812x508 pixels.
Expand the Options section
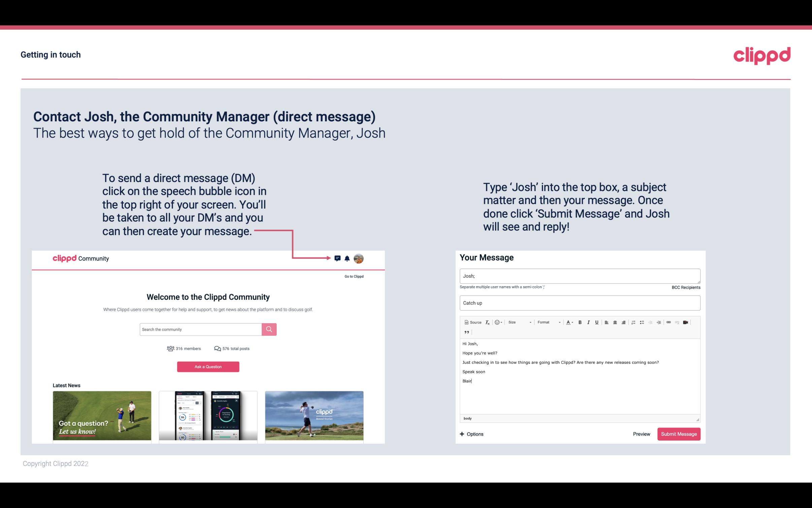471,434
